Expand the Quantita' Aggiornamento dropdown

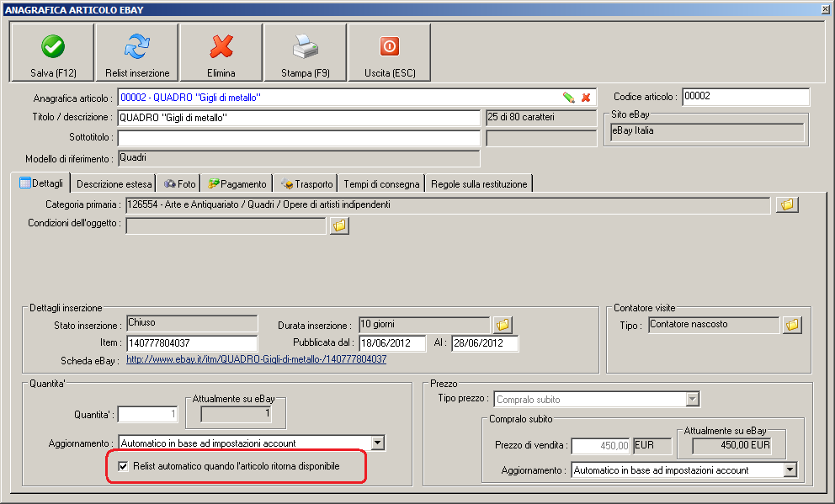[378, 443]
